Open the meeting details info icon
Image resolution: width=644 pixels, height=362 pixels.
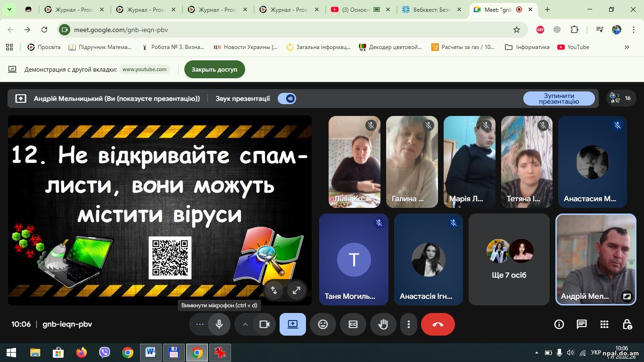pyautogui.click(x=559, y=324)
